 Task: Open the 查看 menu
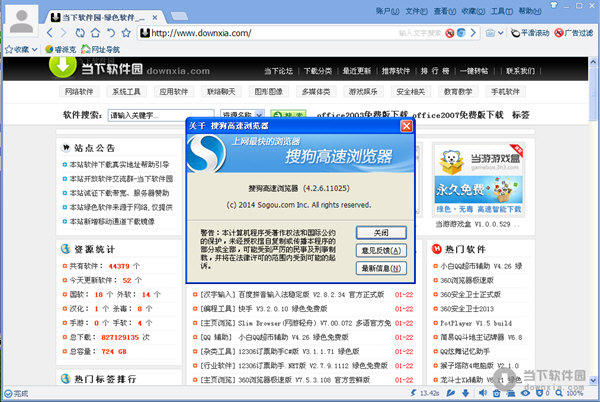click(445, 11)
